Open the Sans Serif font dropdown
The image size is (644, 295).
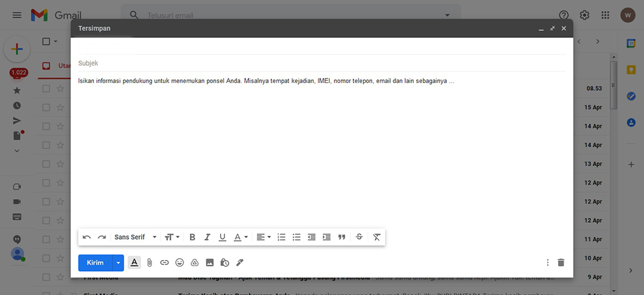click(x=135, y=237)
